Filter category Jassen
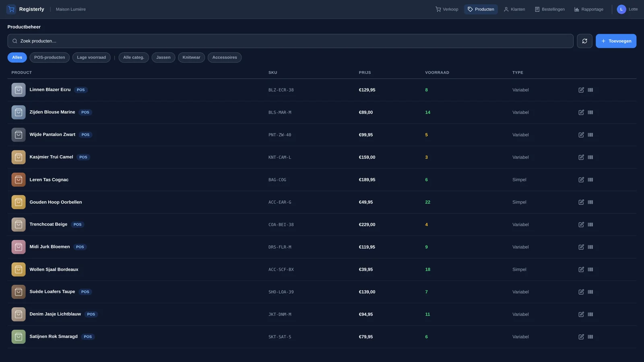The width and height of the screenshot is (644, 362). click(163, 58)
